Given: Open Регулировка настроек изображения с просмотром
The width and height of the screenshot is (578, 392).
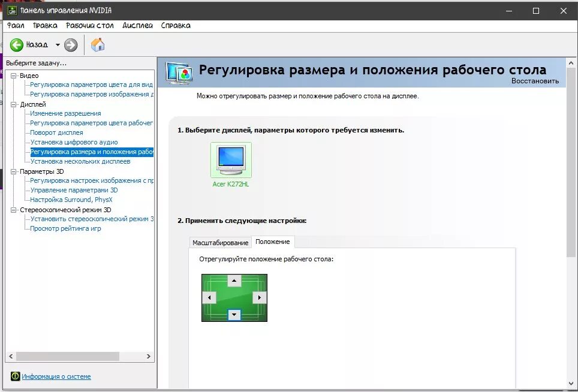Looking at the screenshot, I should pyautogui.click(x=92, y=180).
